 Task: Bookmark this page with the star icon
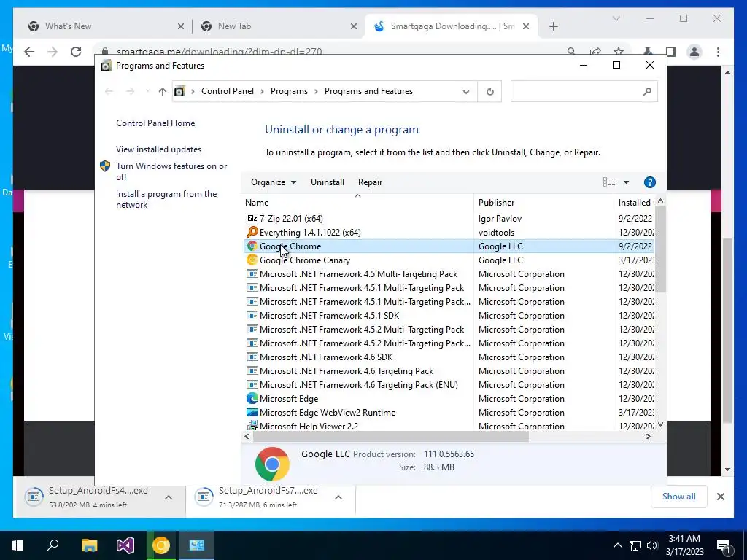pos(619,51)
